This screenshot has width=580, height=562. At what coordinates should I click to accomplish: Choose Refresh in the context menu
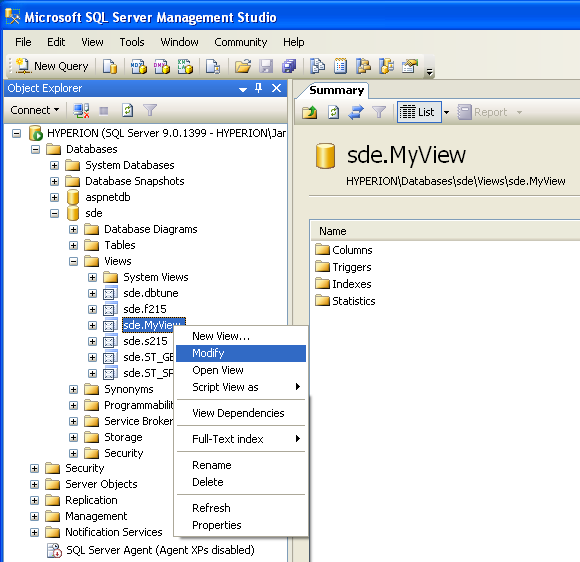point(241,508)
